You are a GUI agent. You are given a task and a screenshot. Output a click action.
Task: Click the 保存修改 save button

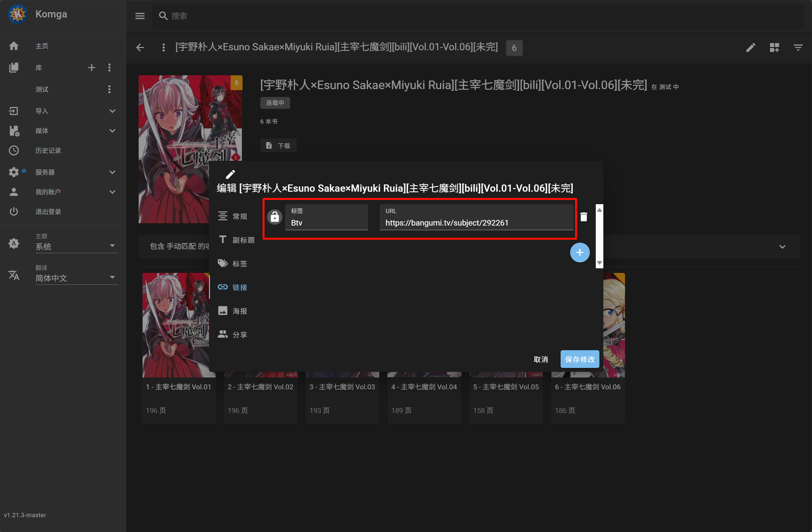(580, 359)
